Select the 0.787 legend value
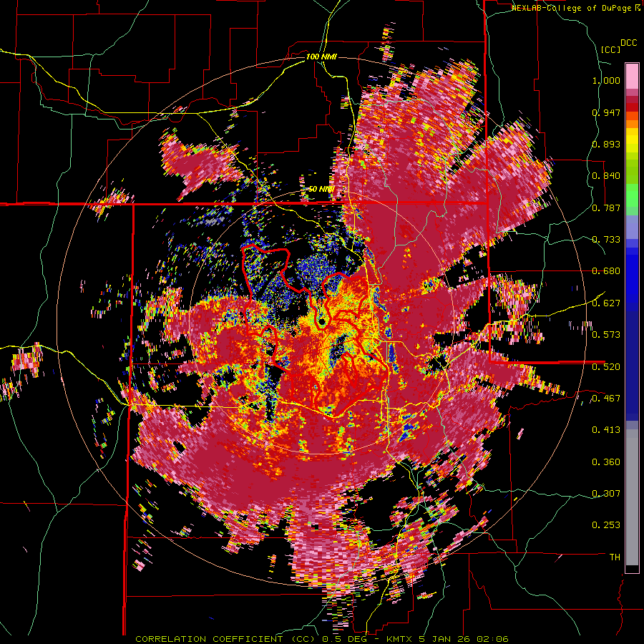 tap(606, 208)
